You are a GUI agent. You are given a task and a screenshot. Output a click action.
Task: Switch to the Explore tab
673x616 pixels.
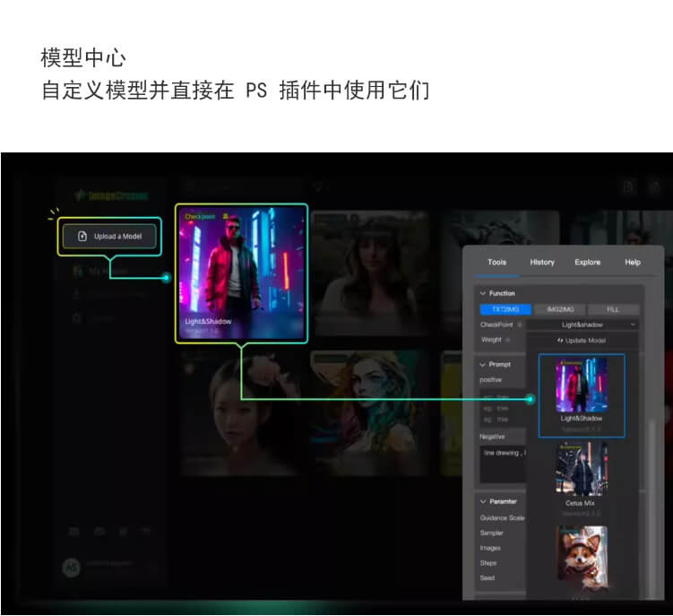(x=588, y=262)
